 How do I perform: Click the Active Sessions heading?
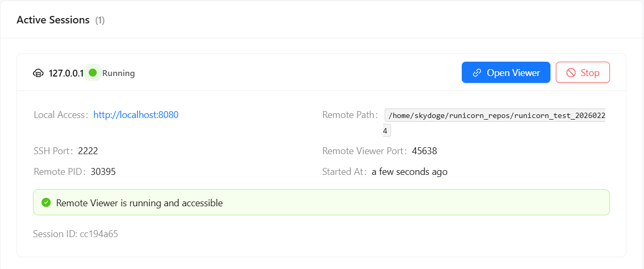(x=53, y=20)
